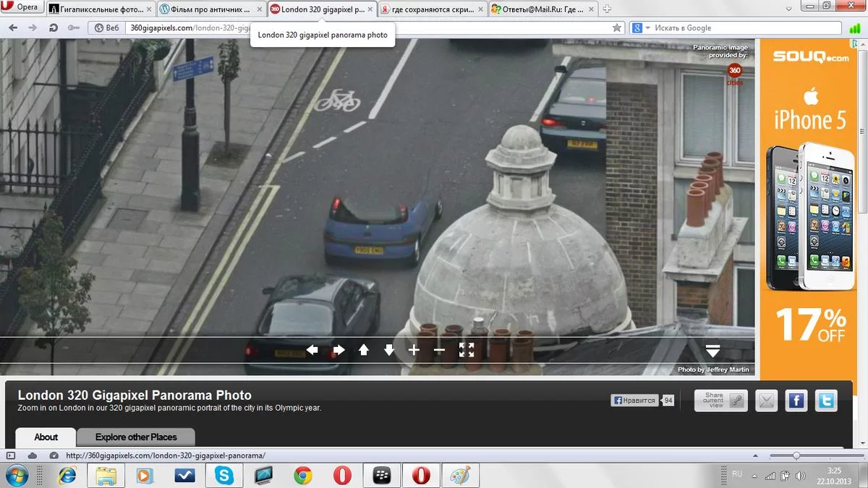Image resolution: width=868 pixels, height=488 pixels.
Task: Zoom in using the plus control
Action: (x=414, y=350)
